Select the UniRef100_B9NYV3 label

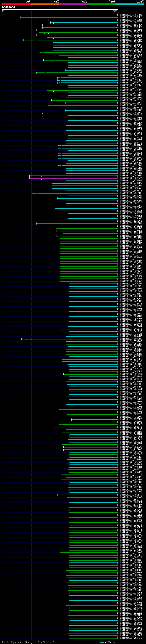(x=131, y=158)
